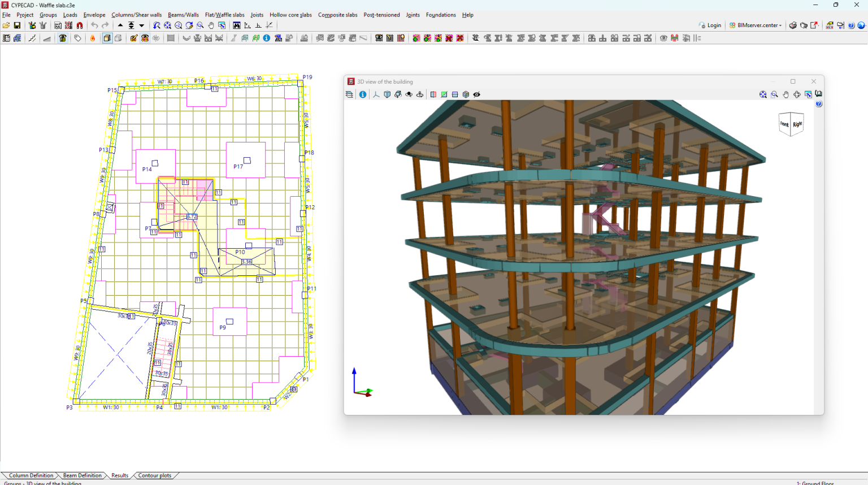Click the zoom window icon in 3D view
Screen dimensions: 868x485
coord(774,94)
